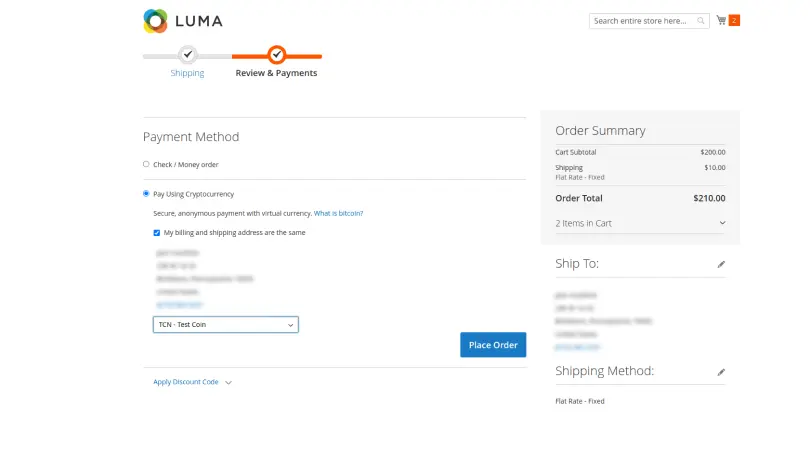Click the cart item count badge

point(734,20)
